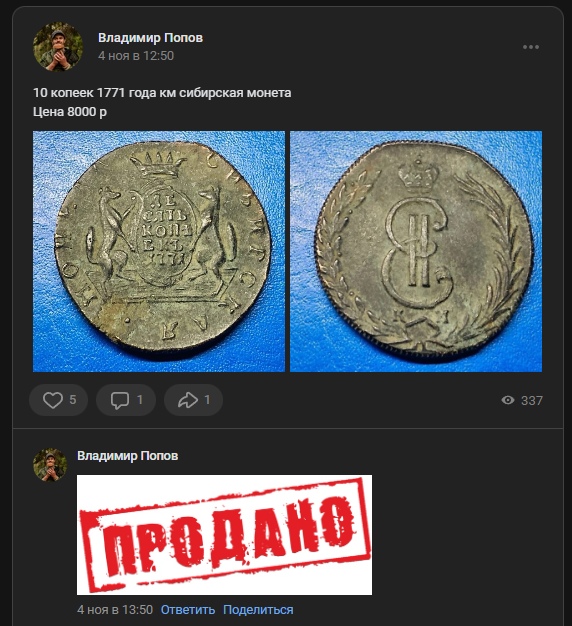Open post options three-dots menu
572x626 pixels.
point(530,47)
